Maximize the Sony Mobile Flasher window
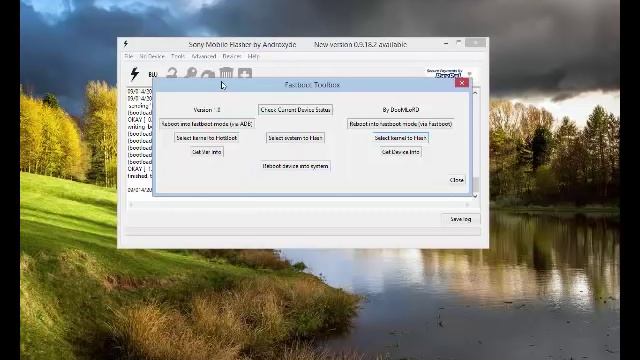The height and width of the screenshot is (360, 640). [x=458, y=43]
